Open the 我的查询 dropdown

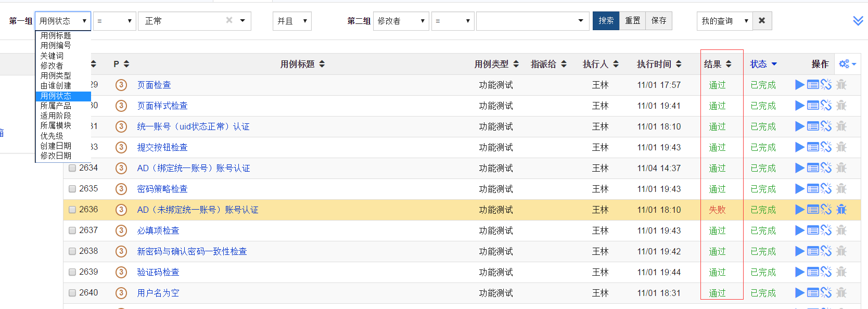724,21
